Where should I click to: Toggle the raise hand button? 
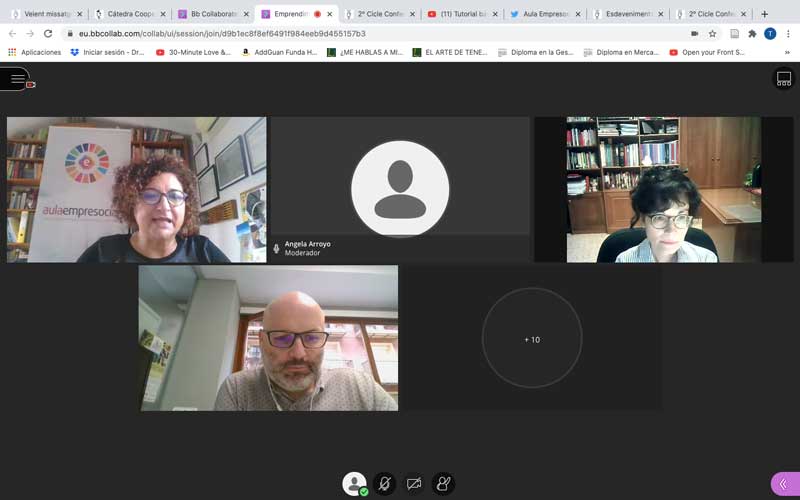pos(443,483)
